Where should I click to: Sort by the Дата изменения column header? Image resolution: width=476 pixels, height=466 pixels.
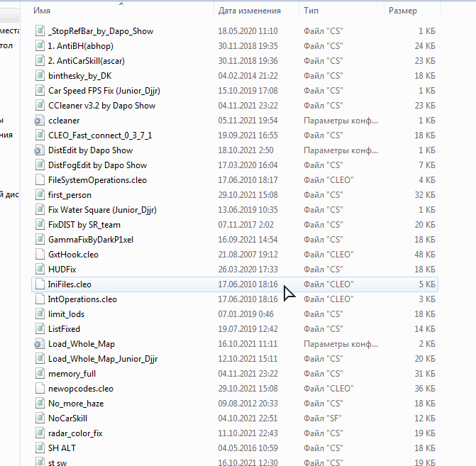249,11
